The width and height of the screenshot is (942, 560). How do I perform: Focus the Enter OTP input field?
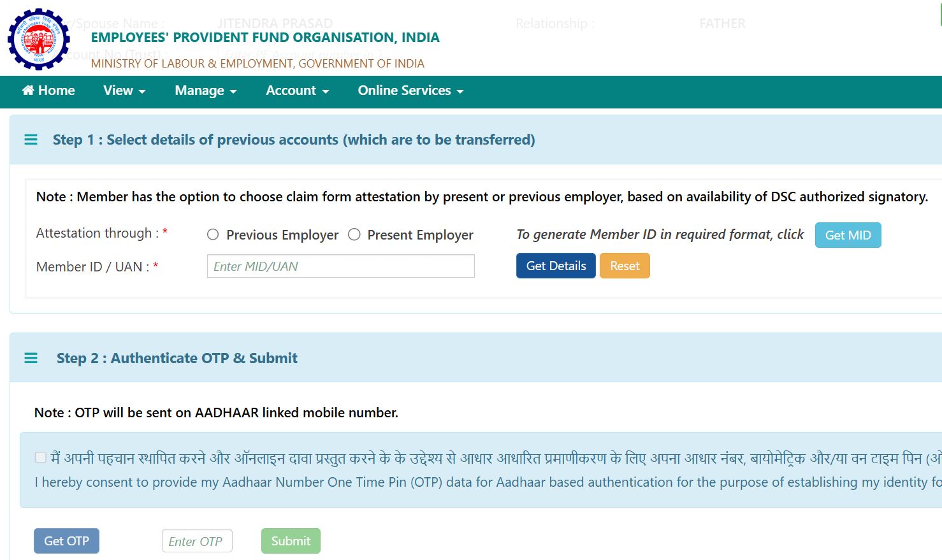(197, 541)
